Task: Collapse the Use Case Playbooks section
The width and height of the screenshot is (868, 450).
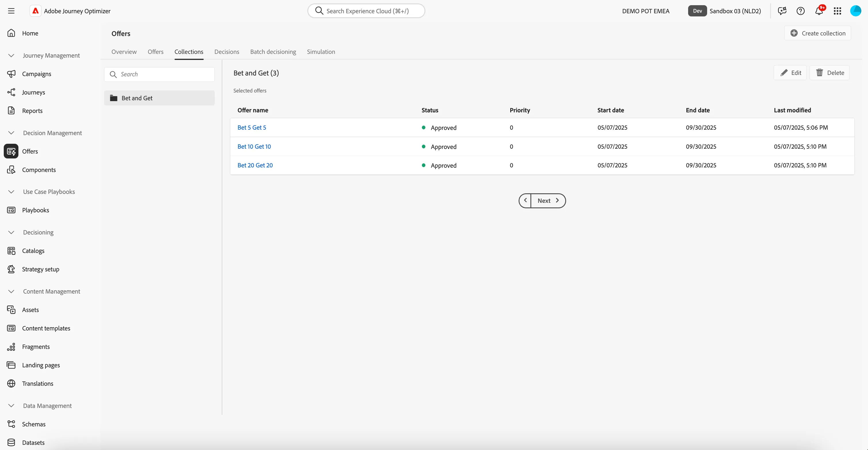Action: click(x=11, y=192)
